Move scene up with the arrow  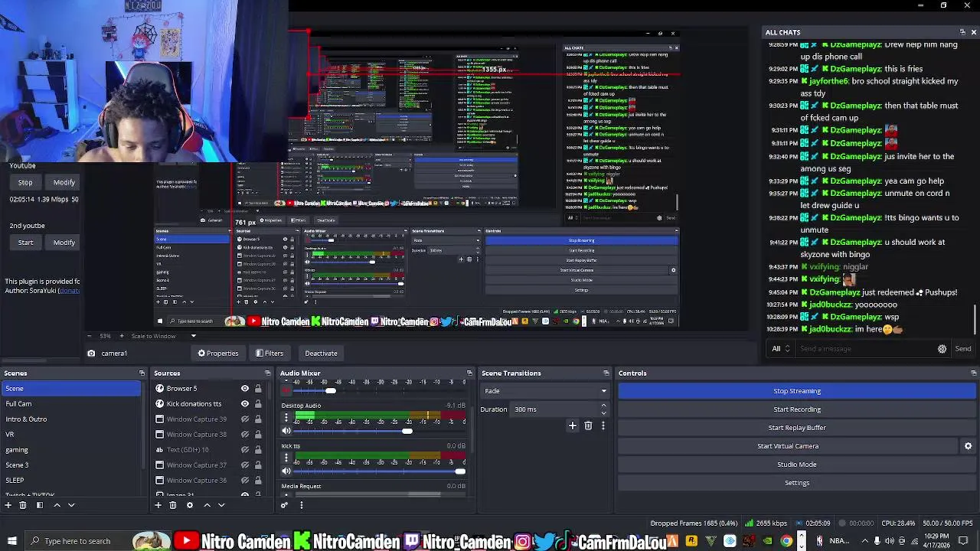tap(57, 505)
